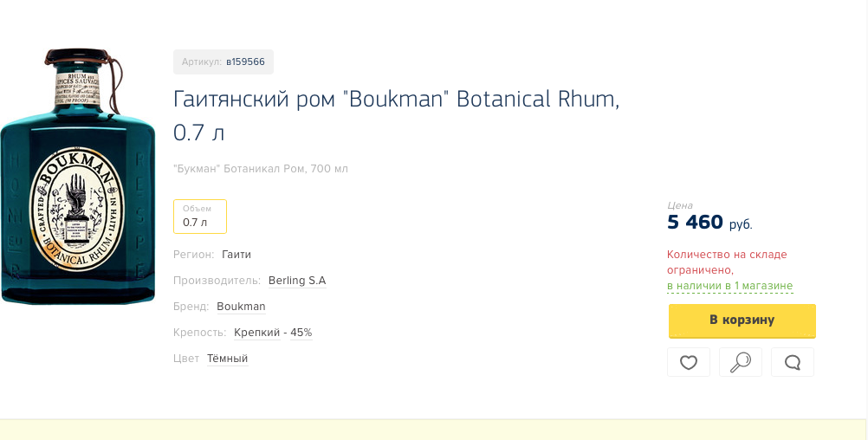Follow the Крепкий strength link
Viewport: 868px width, 440px height.
point(257,333)
